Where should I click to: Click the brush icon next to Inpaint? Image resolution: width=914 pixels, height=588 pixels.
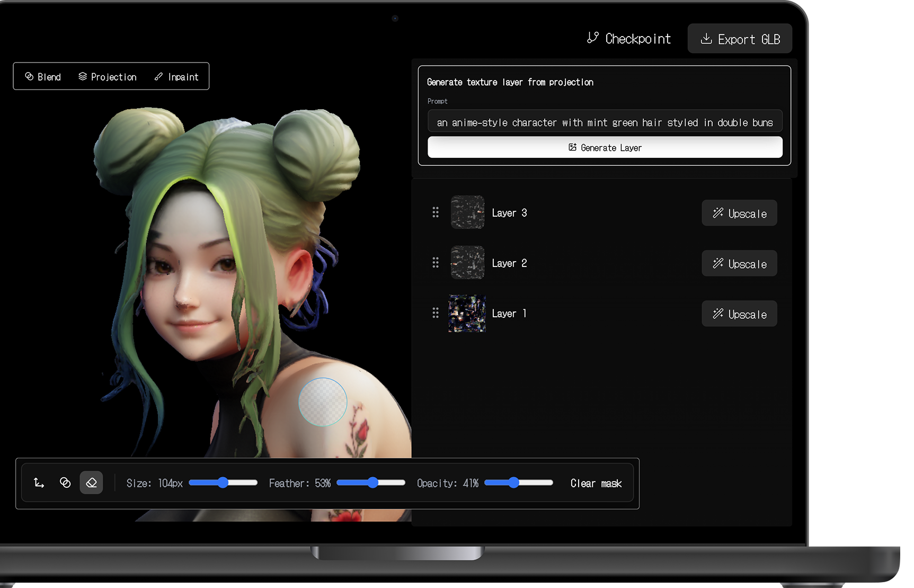tap(158, 76)
